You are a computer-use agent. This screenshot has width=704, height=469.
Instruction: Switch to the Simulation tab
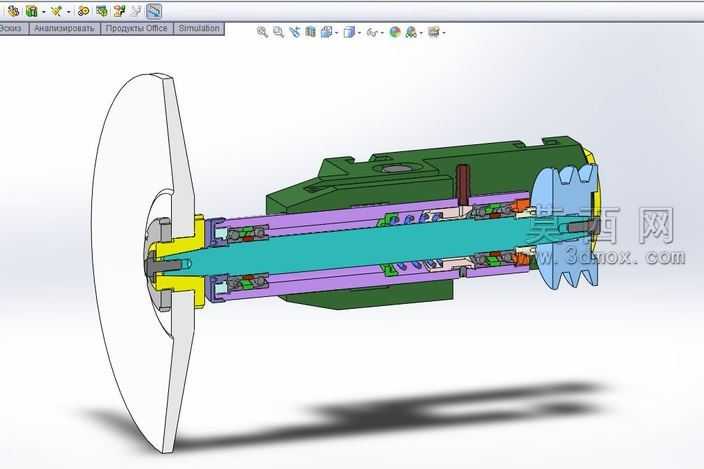[199, 28]
